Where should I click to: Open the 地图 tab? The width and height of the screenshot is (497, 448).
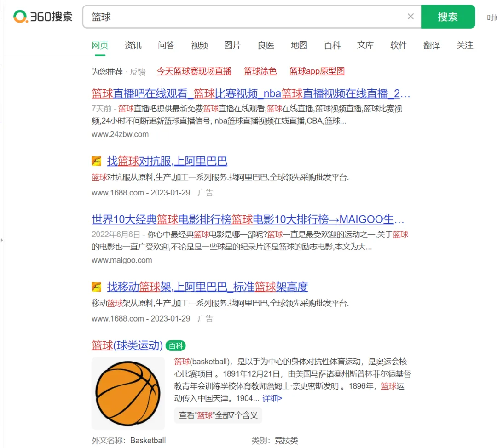[299, 46]
